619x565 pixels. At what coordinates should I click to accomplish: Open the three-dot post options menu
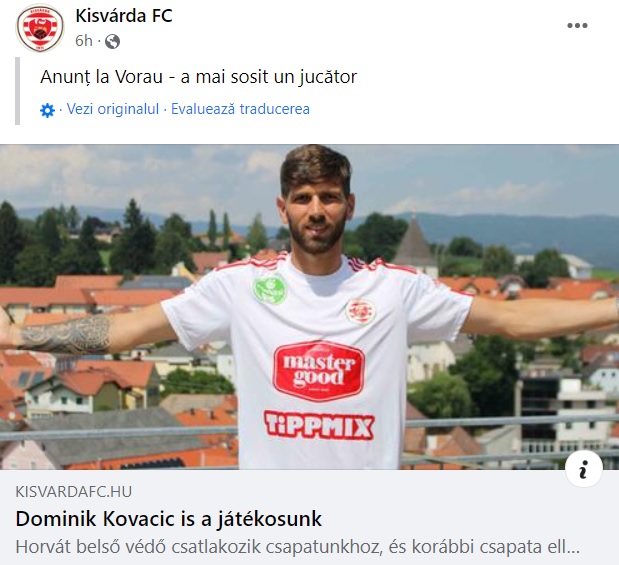pyautogui.click(x=577, y=26)
